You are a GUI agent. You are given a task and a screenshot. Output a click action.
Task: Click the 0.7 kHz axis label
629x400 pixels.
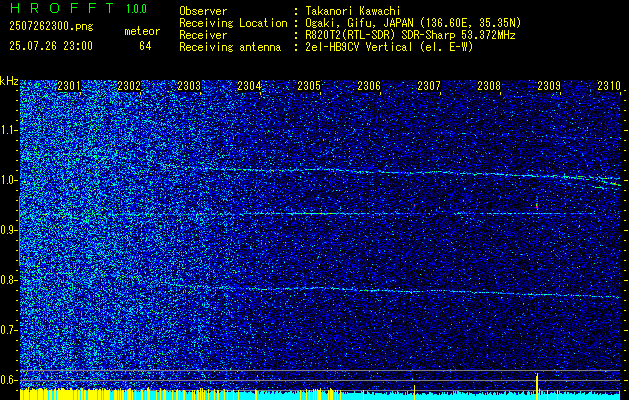(x=9, y=330)
